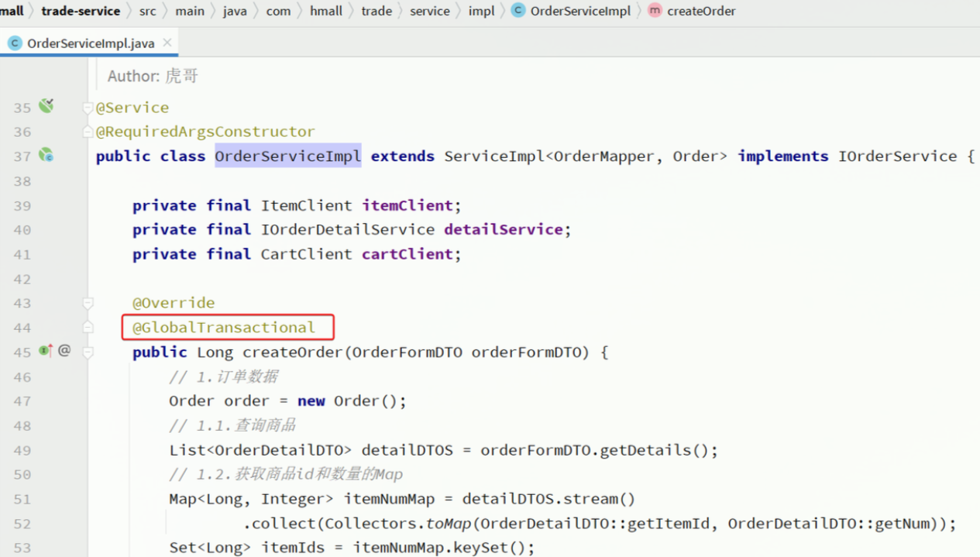Select the OrderServiceImpl.java tab
The width and height of the screenshot is (980, 557).
pyautogui.click(x=90, y=43)
